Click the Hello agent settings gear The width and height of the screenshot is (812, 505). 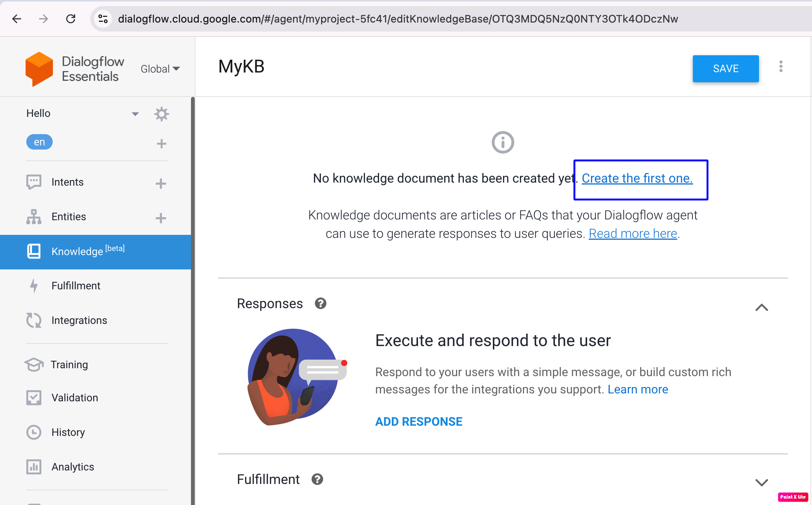tap(162, 113)
